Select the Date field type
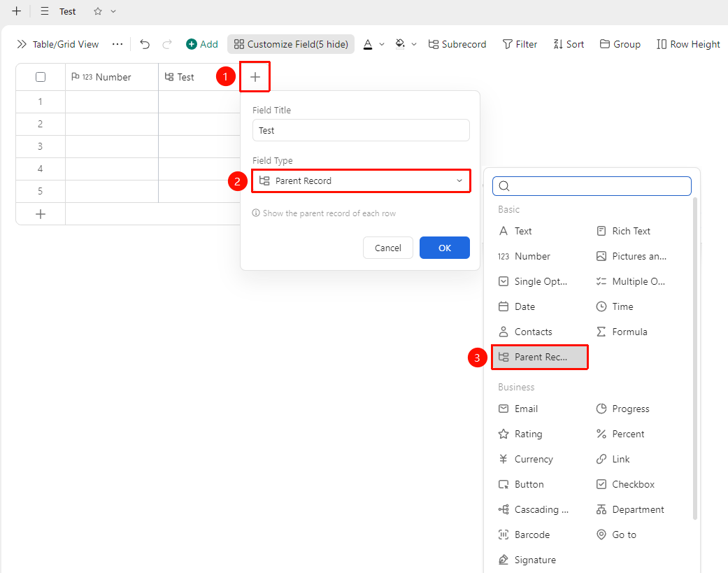Image resolution: width=728 pixels, height=573 pixels. pos(516,306)
